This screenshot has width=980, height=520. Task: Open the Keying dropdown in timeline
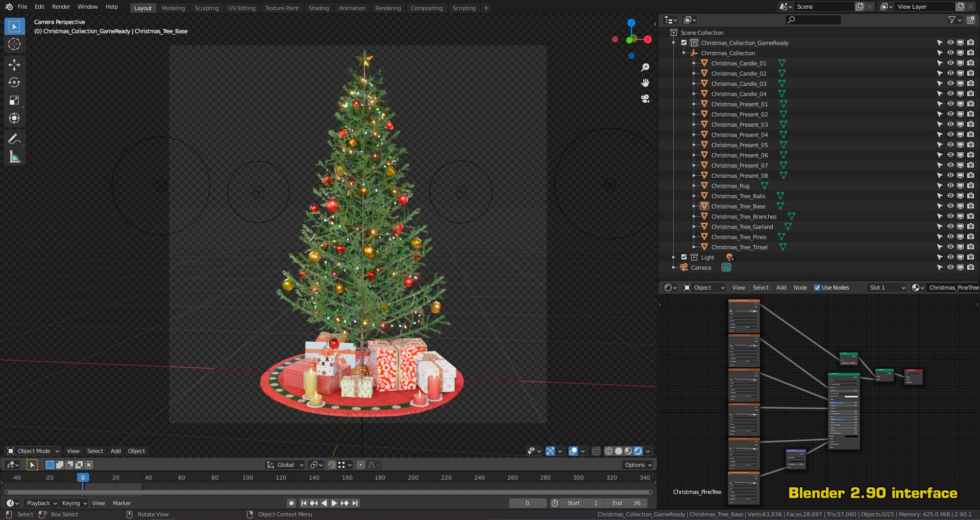[75, 503]
